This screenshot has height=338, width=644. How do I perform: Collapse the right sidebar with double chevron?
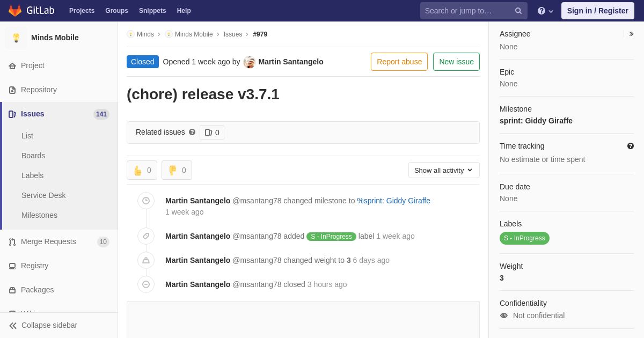pyautogui.click(x=632, y=34)
